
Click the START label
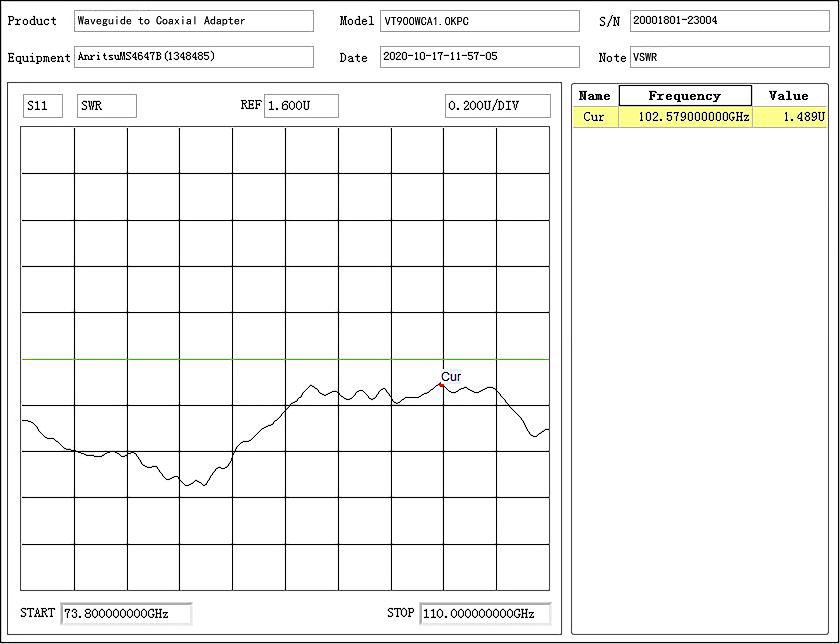click(38, 612)
